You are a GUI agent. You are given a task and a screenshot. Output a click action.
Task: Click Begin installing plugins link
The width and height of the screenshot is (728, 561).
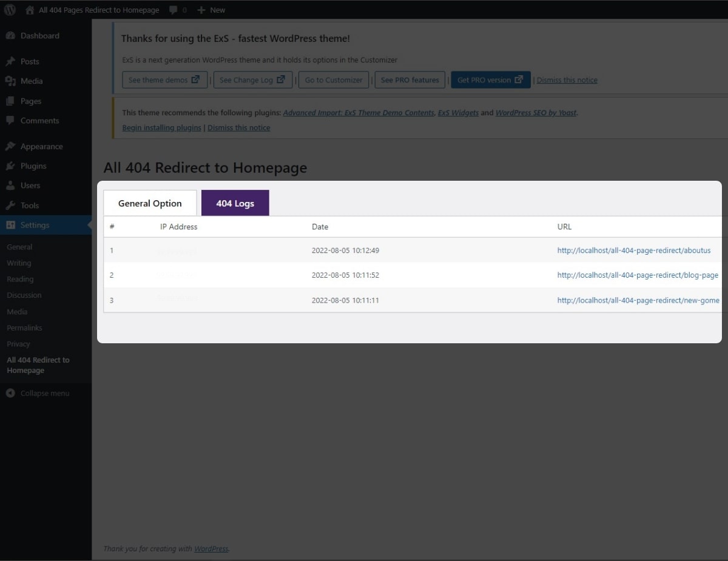tap(161, 128)
